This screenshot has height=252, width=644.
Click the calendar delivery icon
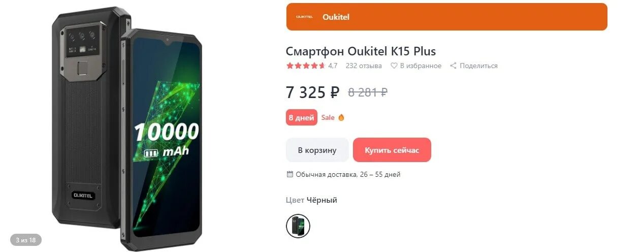(x=290, y=174)
